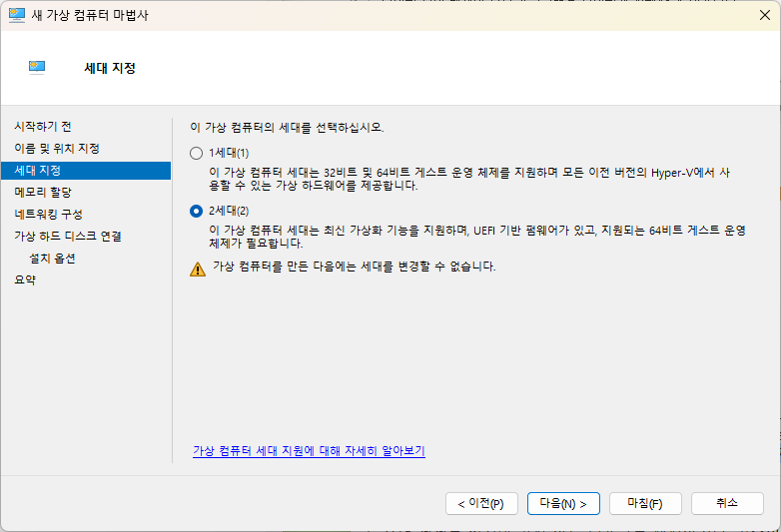Open 가상 하드 디스크 연결 step

68,236
